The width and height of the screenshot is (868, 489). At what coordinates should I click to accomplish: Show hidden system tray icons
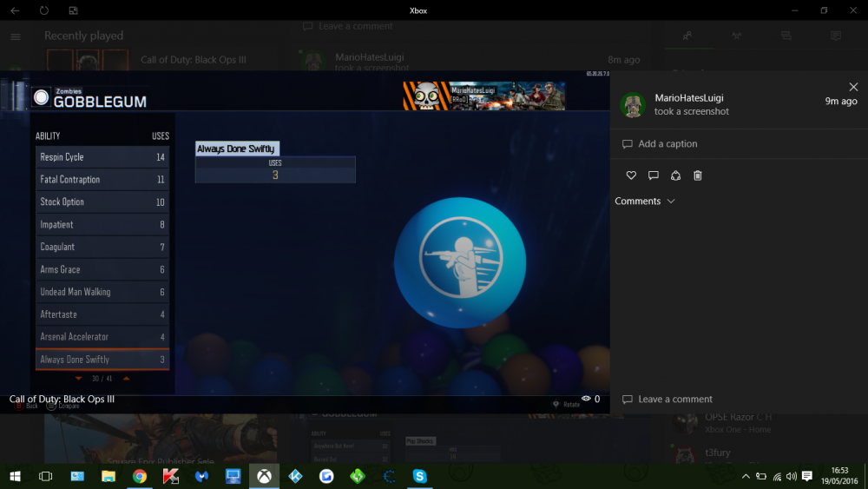pos(745,476)
